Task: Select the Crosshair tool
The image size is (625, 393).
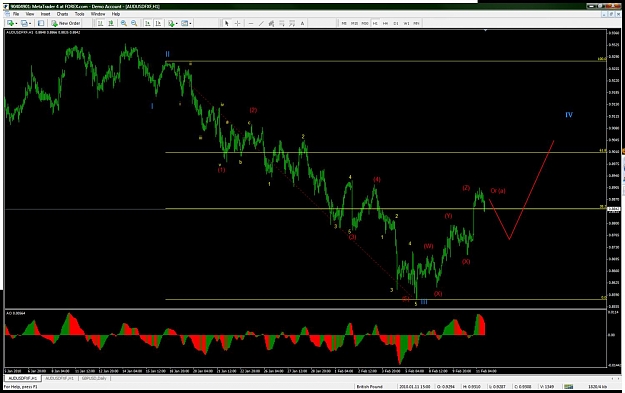Action: coord(237,24)
